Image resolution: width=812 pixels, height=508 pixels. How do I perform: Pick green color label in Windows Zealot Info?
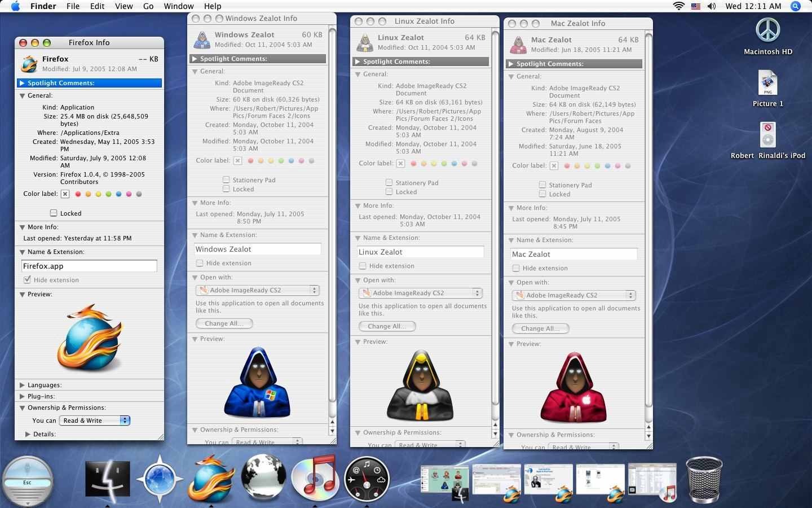click(281, 161)
